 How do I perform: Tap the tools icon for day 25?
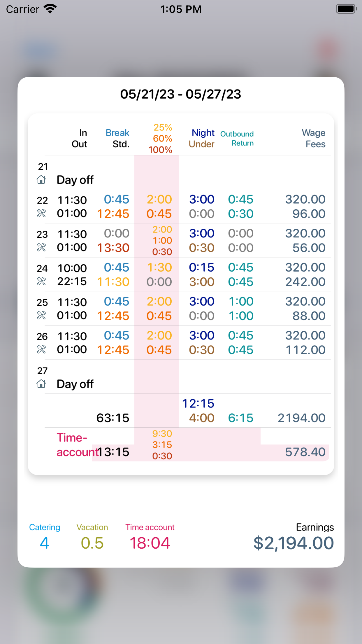tap(41, 316)
